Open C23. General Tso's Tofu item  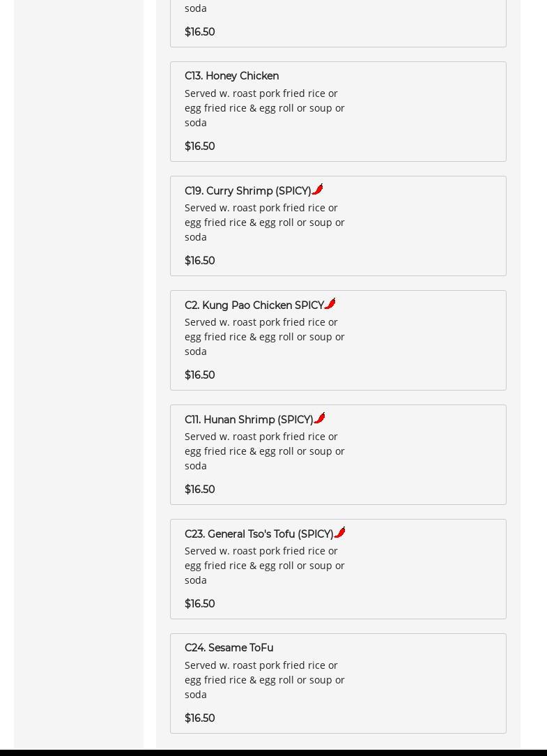259,534
